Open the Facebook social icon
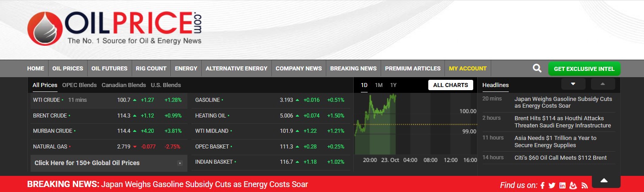Viewport: 644px width, 192px height. 542,185
